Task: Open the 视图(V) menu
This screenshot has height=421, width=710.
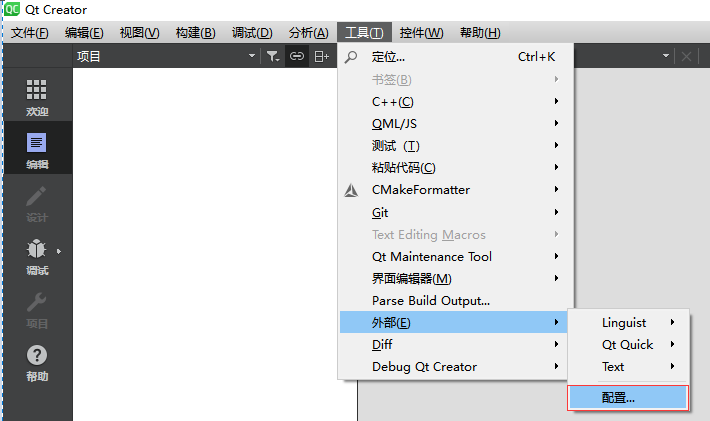Action: pos(139,33)
